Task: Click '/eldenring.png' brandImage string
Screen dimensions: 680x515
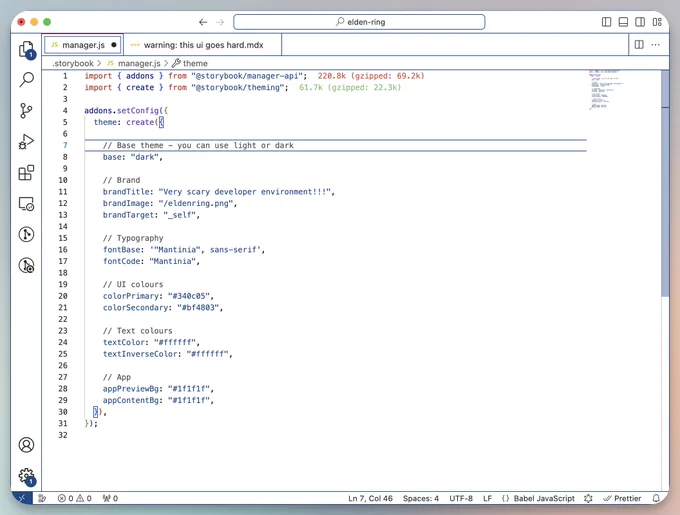Action: point(196,203)
